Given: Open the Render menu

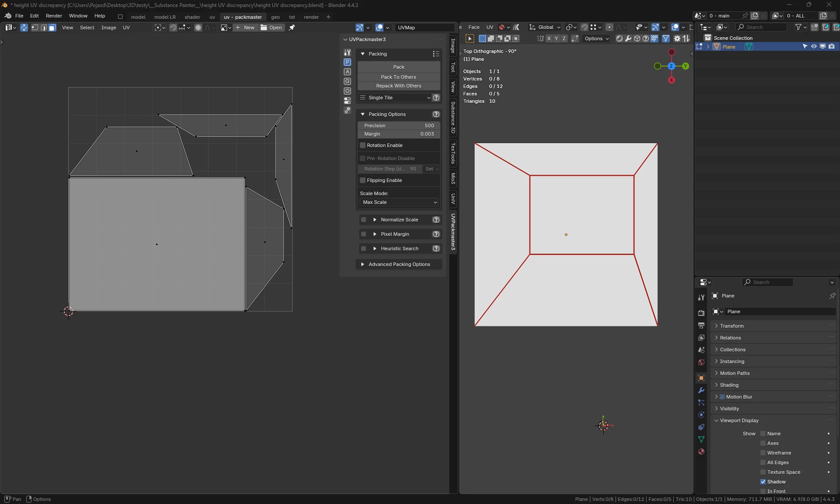Looking at the screenshot, I should tap(54, 16).
